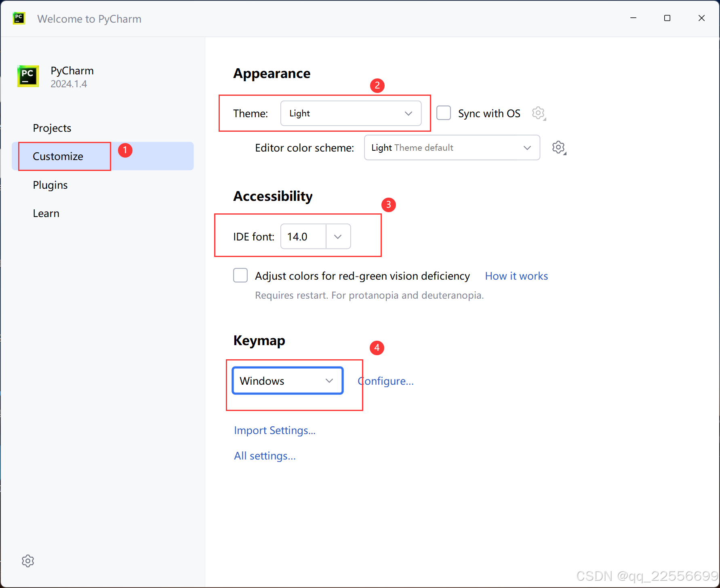This screenshot has width=720, height=588.
Task: Click the Keymap section heading
Action: pyautogui.click(x=259, y=340)
